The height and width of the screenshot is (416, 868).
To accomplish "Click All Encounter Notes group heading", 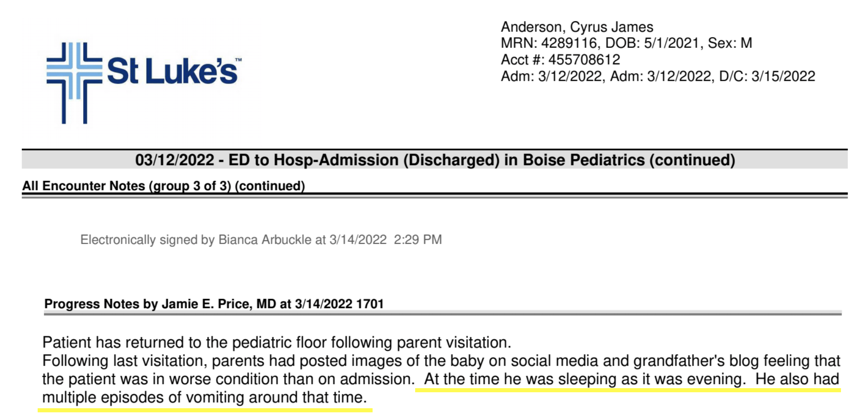I will [163, 186].
